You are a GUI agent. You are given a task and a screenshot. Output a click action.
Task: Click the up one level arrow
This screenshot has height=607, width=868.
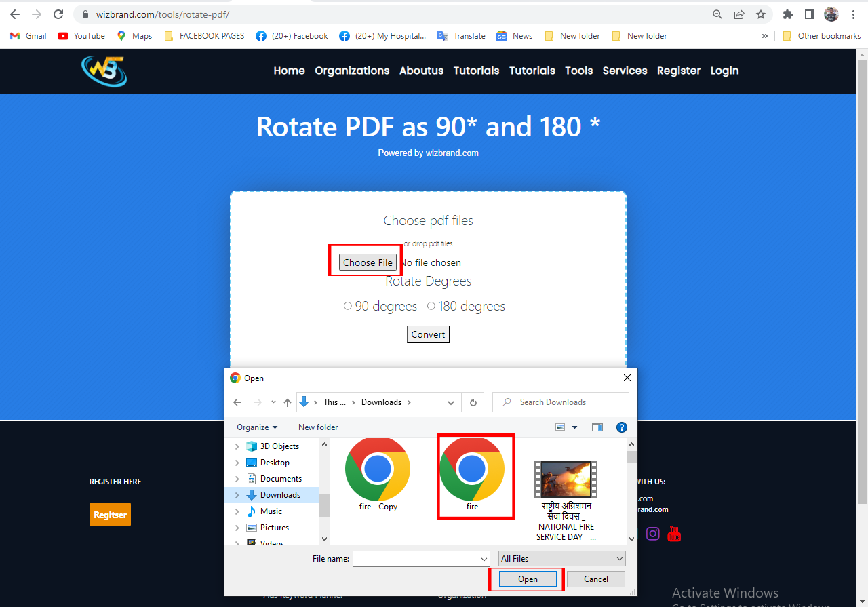coord(288,402)
